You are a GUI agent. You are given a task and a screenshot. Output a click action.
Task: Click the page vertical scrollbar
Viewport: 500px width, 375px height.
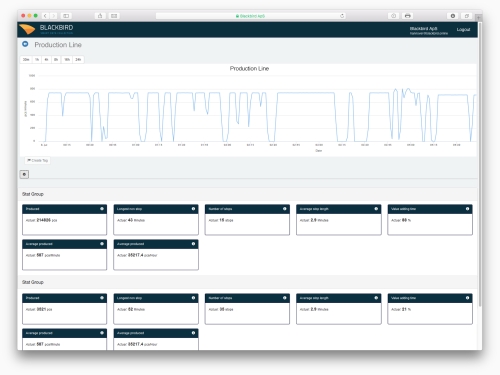pyautogui.click(x=480, y=163)
